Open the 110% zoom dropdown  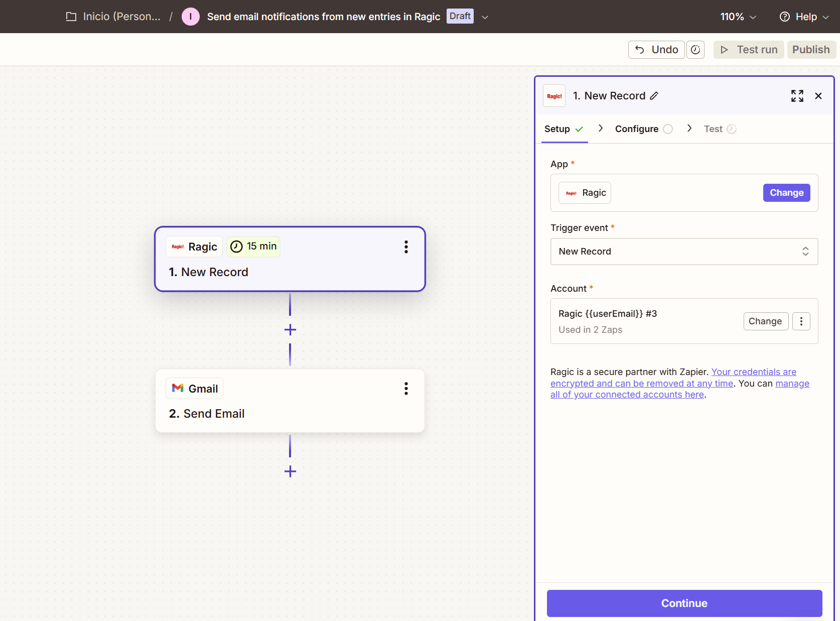[738, 17]
